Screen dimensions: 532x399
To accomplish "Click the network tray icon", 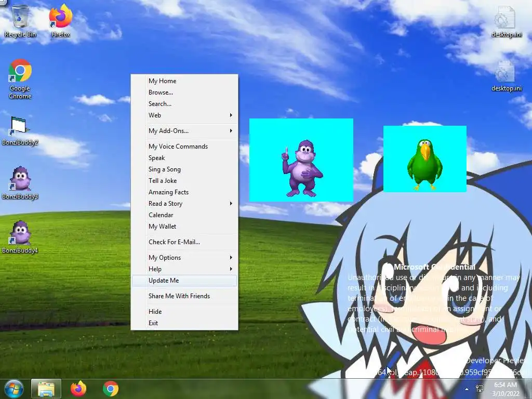I will 480,389.
